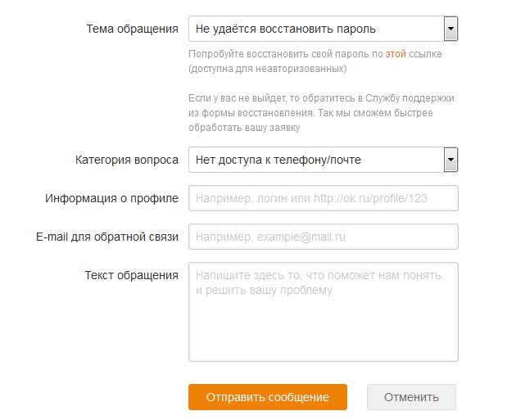Click the 'Категория вопроса' label
The image size is (516, 420).
pyautogui.click(x=126, y=160)
